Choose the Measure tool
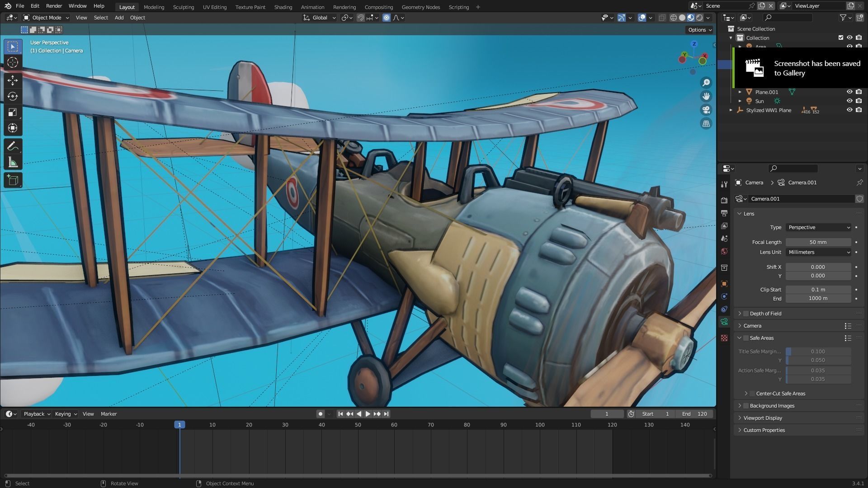This screenshot has width=868, height=488. [13, 162]
